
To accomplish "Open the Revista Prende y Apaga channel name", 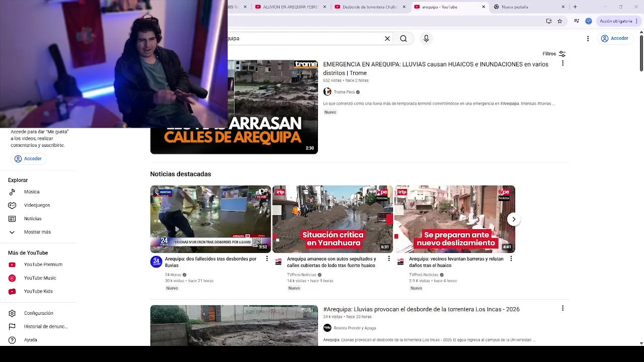I will point(355,328).
